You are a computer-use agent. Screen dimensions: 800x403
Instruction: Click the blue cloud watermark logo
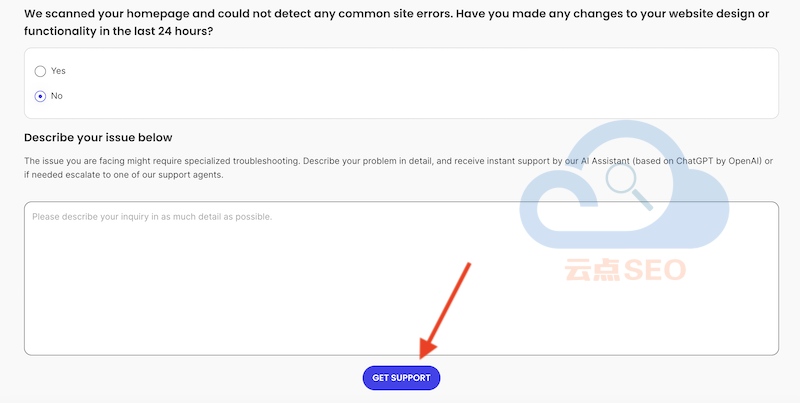point(623,184)
